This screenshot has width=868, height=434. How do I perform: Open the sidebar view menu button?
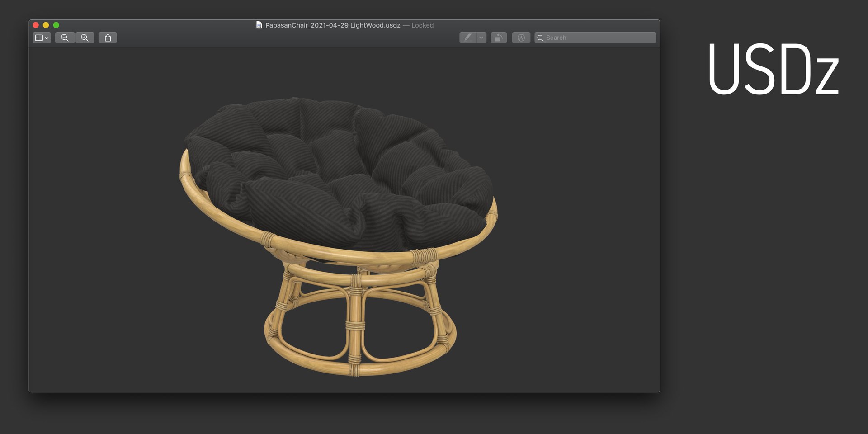pyautogui.click(x=42, y=38)
